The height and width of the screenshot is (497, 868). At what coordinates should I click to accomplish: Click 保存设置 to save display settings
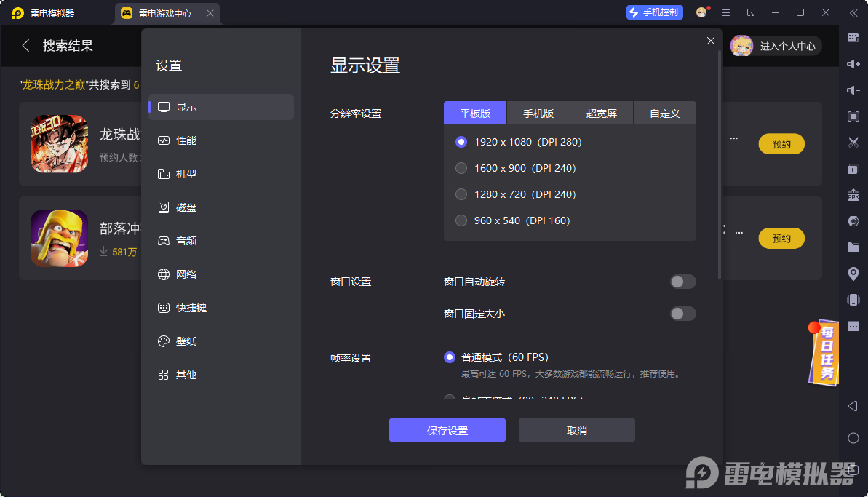click(x=447, y=430)
